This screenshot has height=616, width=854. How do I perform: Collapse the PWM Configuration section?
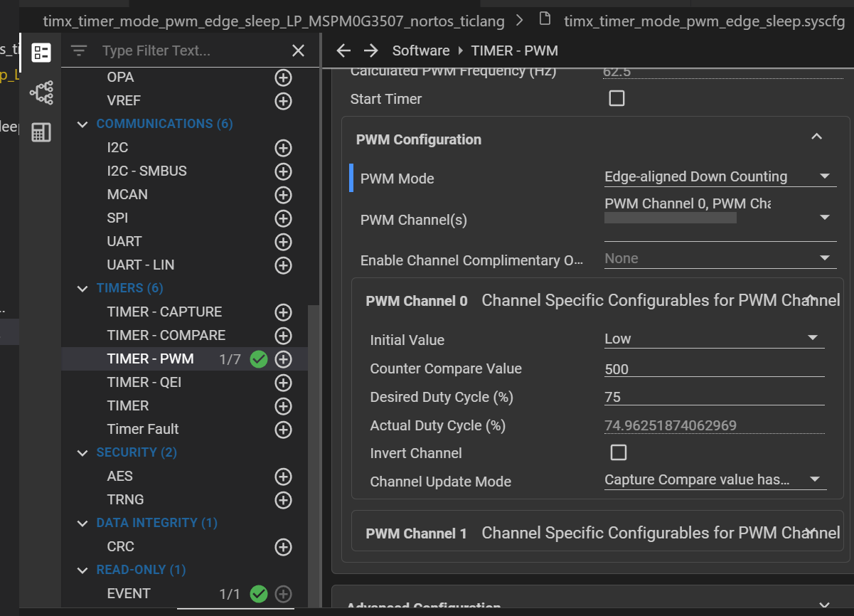click(816, 137)
